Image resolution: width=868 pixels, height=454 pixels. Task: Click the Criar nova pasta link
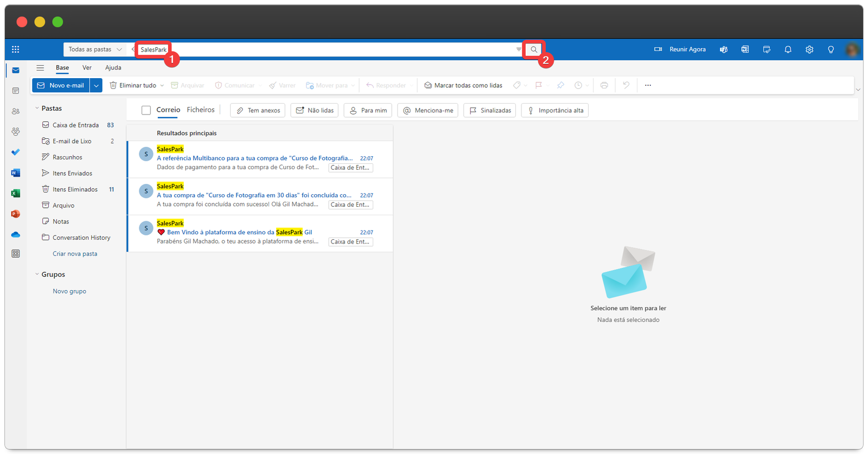[75, 254]
